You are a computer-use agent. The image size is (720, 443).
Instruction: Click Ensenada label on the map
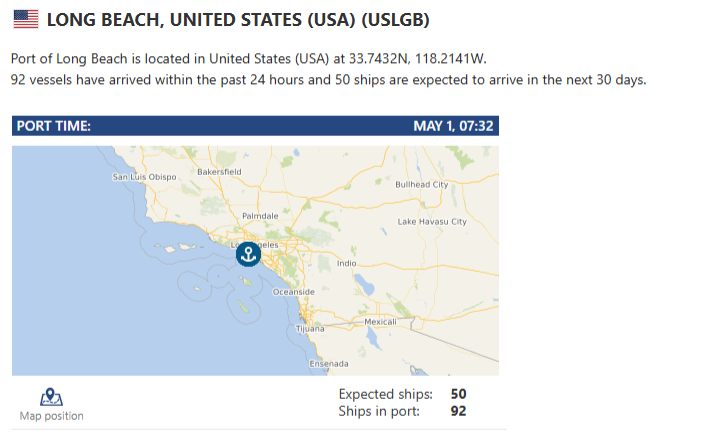click(329, 364)
